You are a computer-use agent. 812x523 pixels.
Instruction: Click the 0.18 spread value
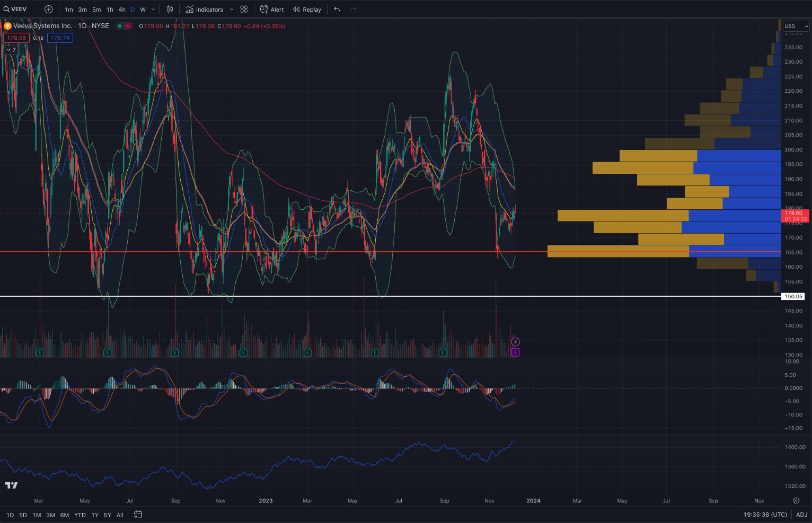tap(38, 38)
